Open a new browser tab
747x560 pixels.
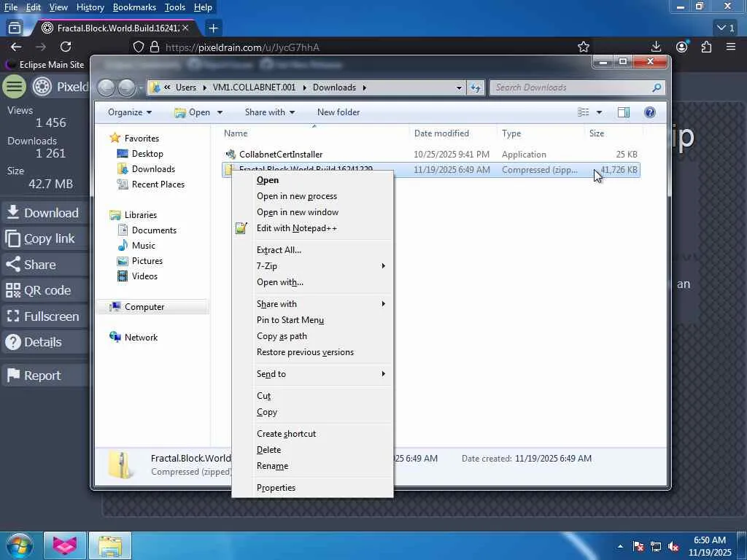pyautogui.click(x=213, y=28)
